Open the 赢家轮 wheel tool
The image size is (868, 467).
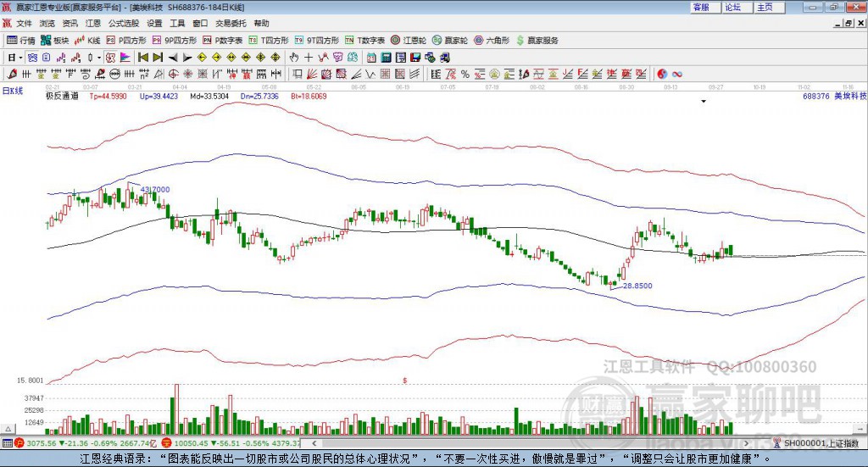coord(450,41)
